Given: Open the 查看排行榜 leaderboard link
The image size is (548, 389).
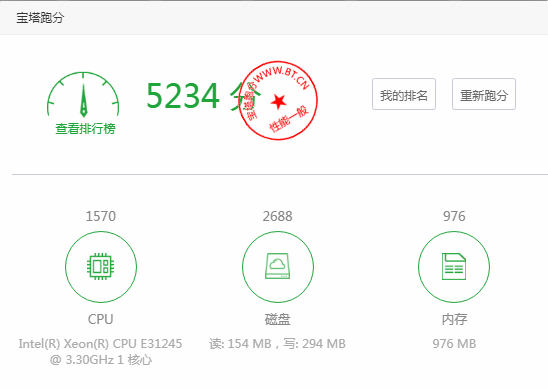Looking at the screenshot, I should [85, 129].
